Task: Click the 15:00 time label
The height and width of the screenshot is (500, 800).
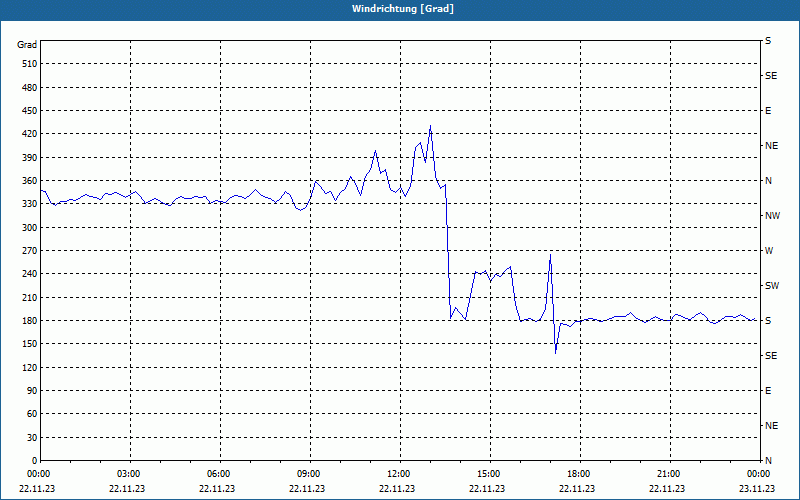Action: pos(489,474)
